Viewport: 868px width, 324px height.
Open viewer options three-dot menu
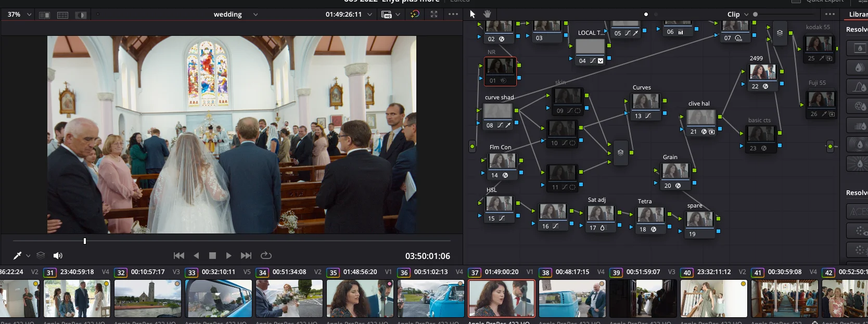(x=453, y=15)
